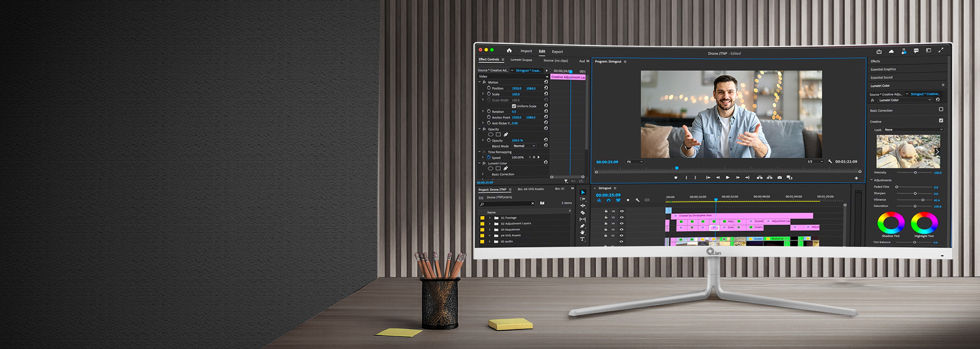
Task: Select the Type tool
Action: tap(582, 239)
